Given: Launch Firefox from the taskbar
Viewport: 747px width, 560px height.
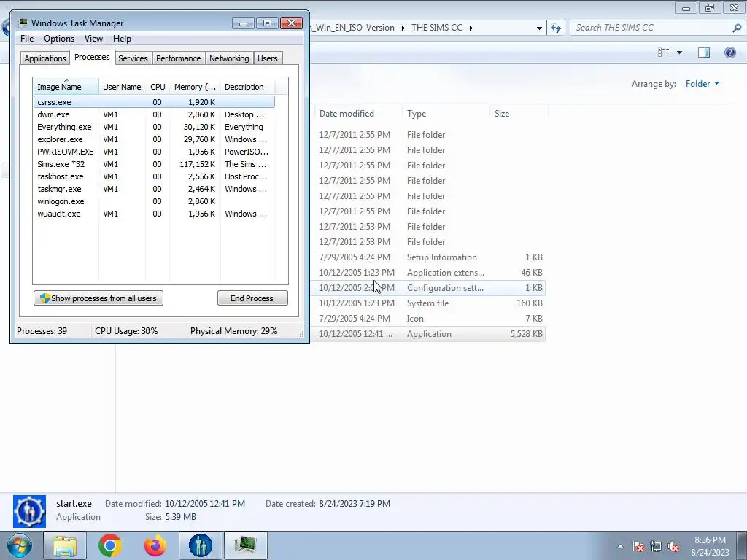Looking at the screenshot, I should click(x=155, y=545).
